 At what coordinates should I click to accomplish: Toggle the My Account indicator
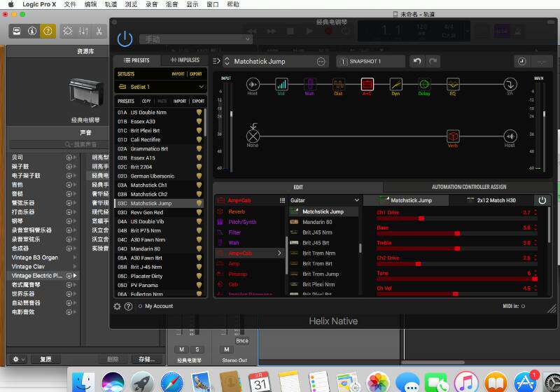click(141, 307)
